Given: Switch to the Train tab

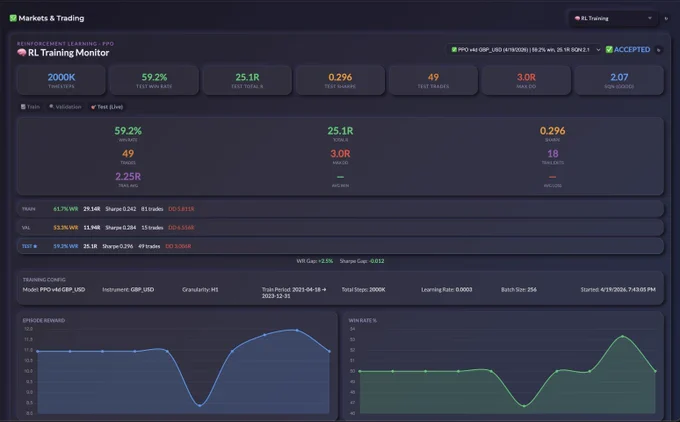Looking at the screenshot, I should click(x=30, y=107).
